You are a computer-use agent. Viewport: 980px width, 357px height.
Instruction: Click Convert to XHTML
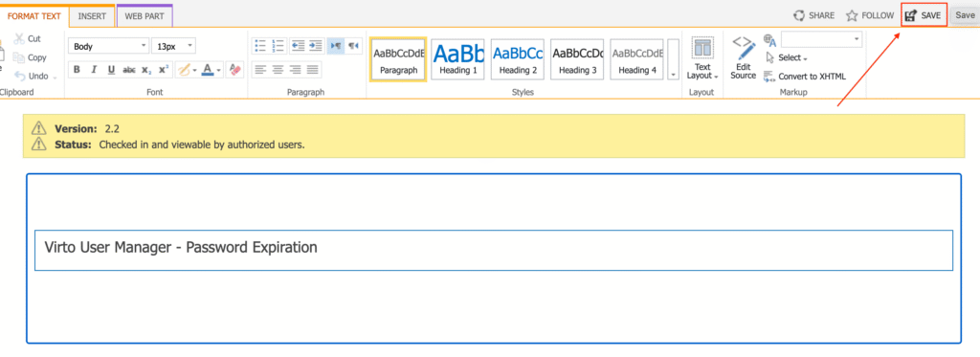click(x=805, y=77)
